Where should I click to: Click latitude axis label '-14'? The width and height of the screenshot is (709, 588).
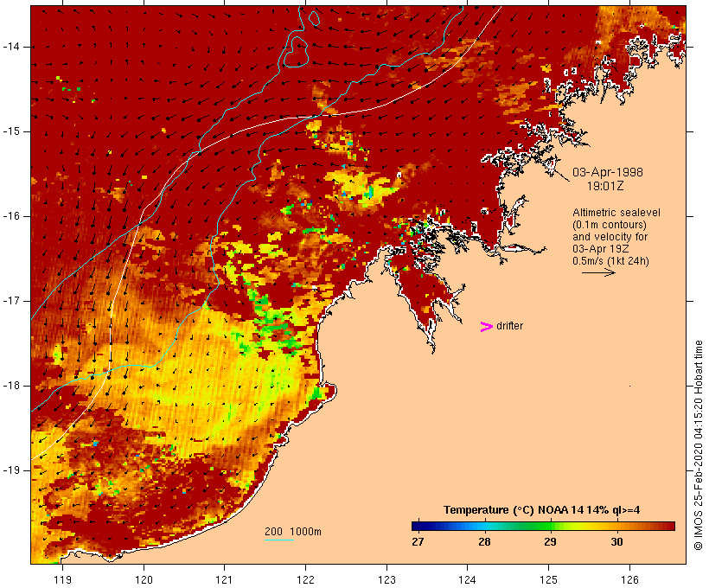point(11,47)
